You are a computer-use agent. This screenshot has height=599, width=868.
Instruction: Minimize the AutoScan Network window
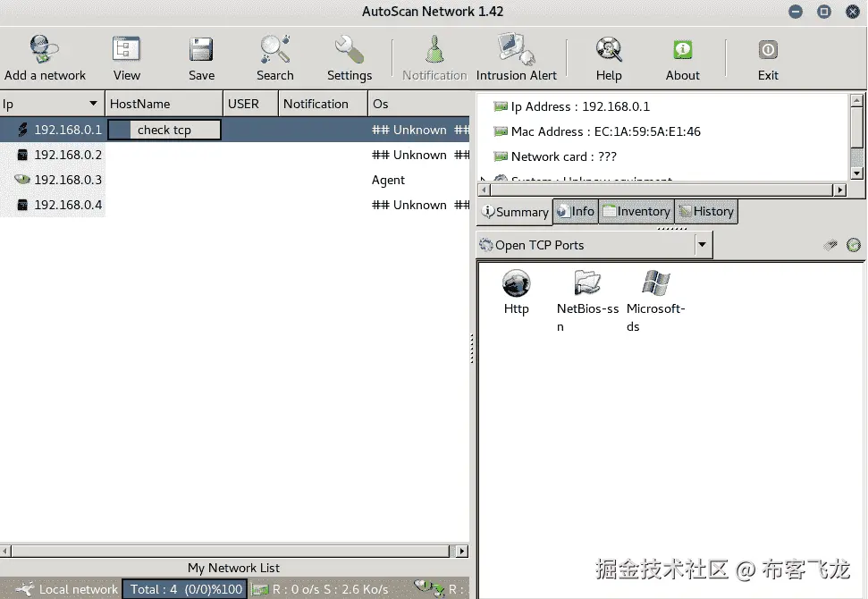coord(796,12)
